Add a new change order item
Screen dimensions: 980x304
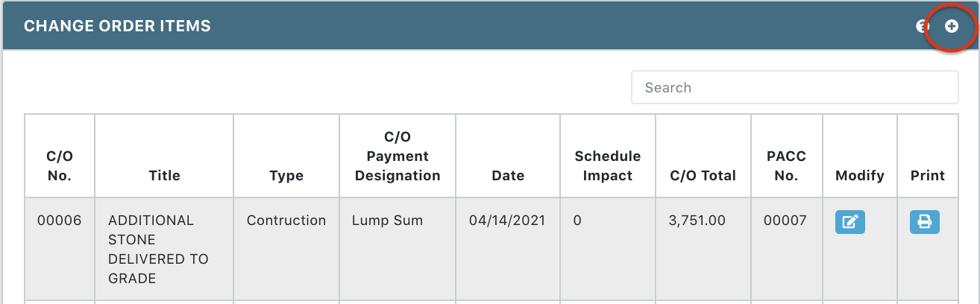pos(952,26)
